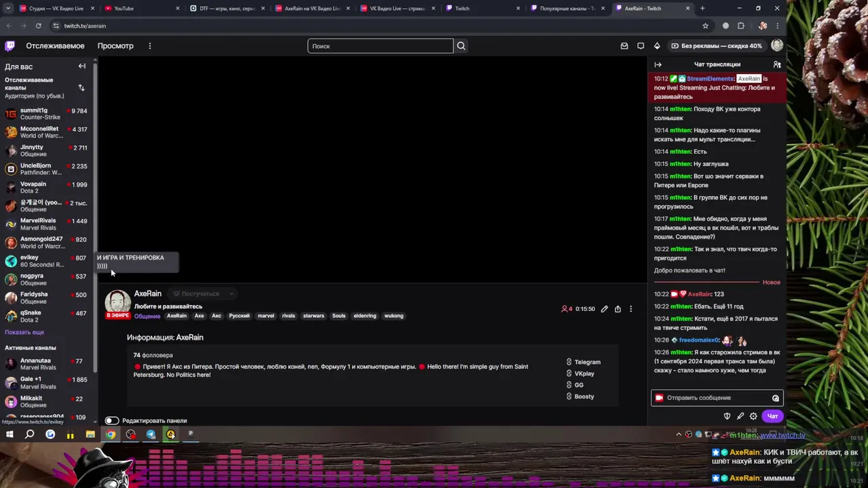The image size is (868, 488).
Task: Open Vovapain channel in the sidebar
Action: click(x=46, y=188)
